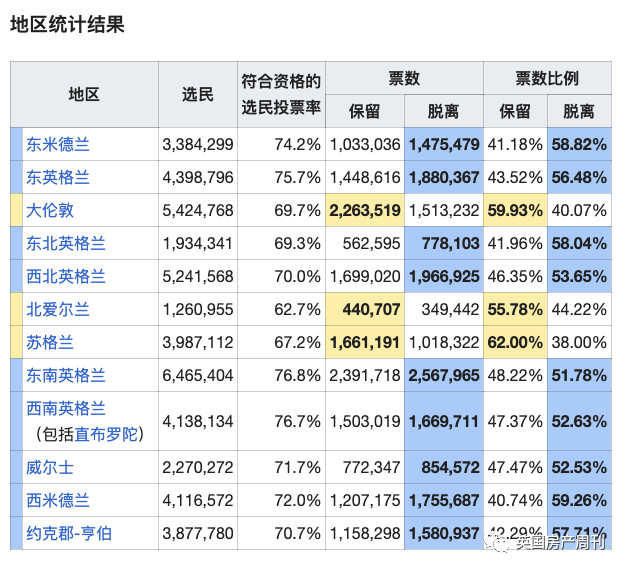This screenshot has height=570, width=625.
Task: Open the 约克郡-亨伯 link
Action: 69,533
